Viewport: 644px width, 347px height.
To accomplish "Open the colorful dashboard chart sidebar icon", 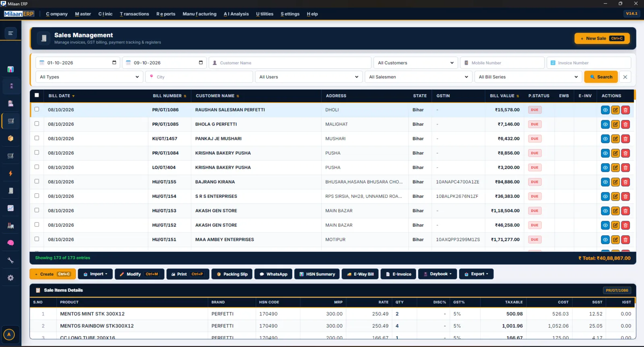I will 10,69.
